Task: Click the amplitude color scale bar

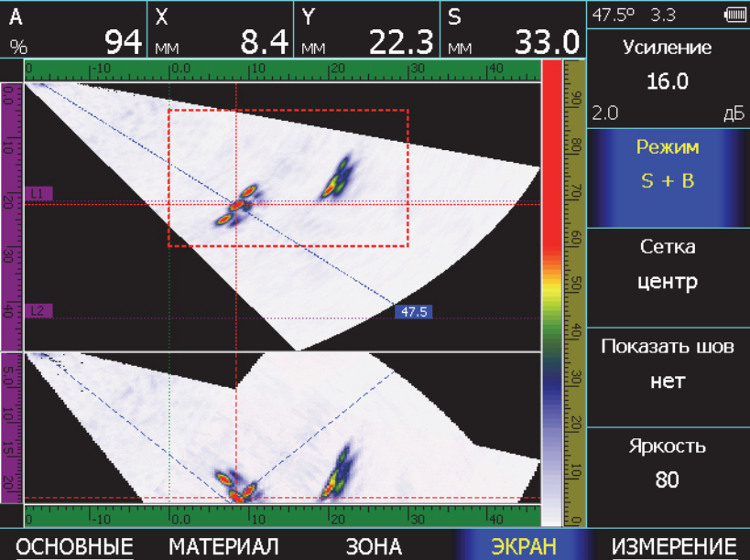Action: (x=552, y=293)
